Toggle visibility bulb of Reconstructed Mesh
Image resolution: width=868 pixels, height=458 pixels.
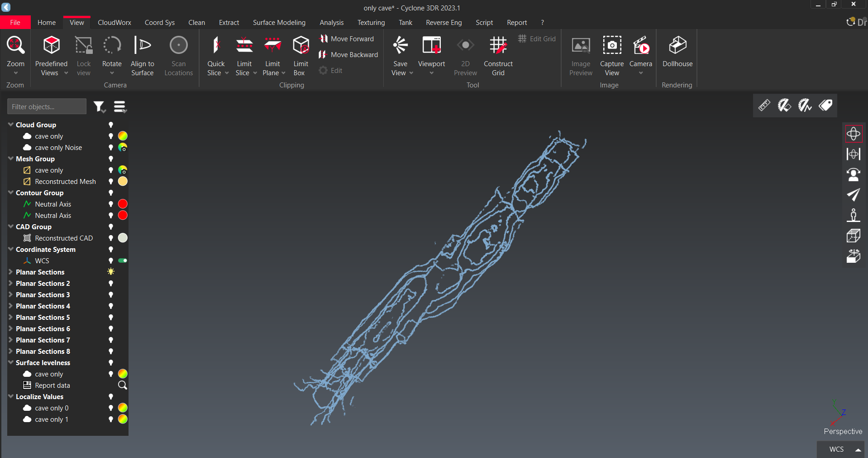coord(110,182)
